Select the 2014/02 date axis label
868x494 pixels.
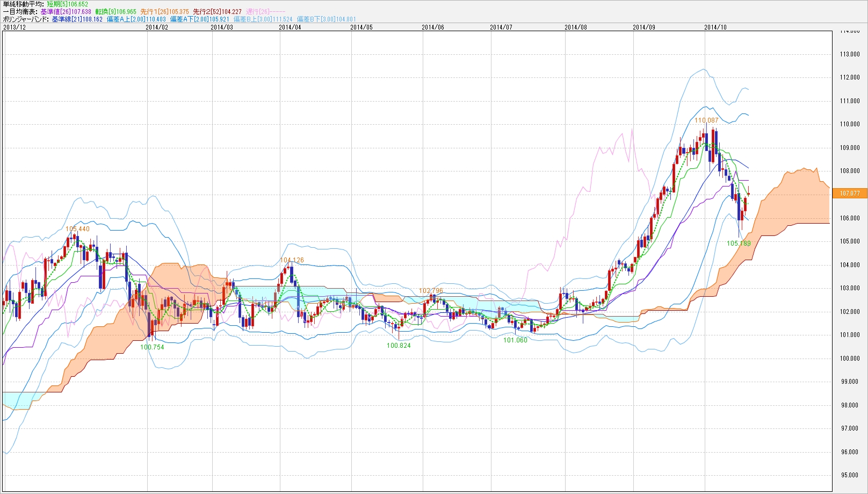pos(157,27)
